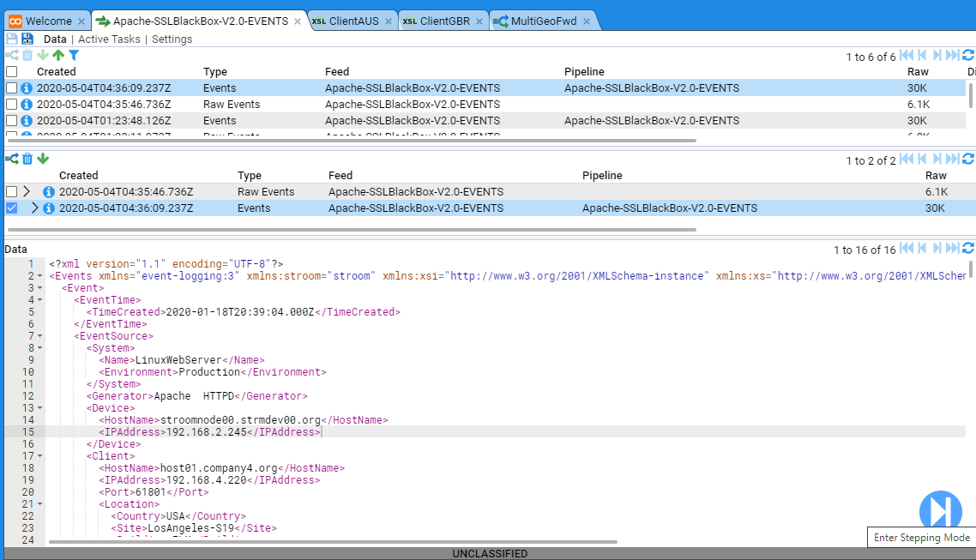Screen dimensions: 976x560
Task: Click the delete trash icon in middle pane
Action: point(27,159)
